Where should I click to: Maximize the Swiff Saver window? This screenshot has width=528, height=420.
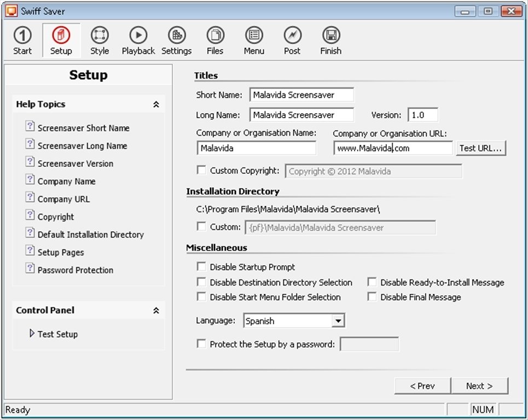pyautogui.click(x=488, y=11)
